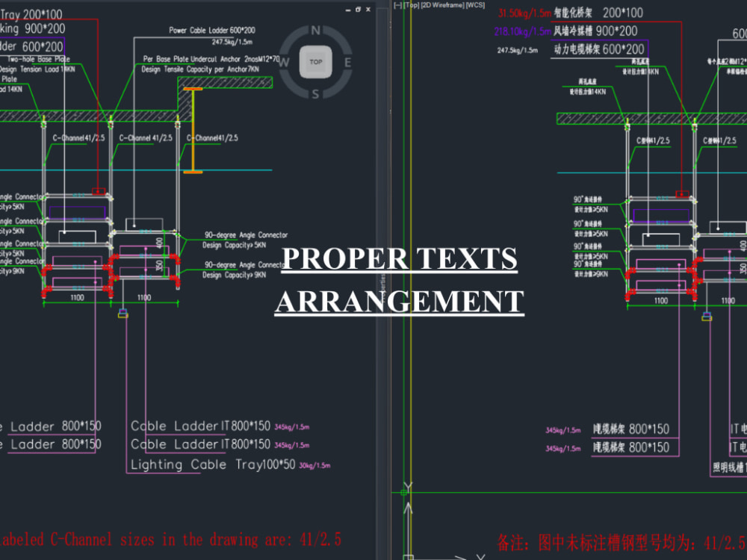Image resolution: width=747 pixels, height=560 pixels.
Task: Select the purple '218.10kg/1.5m' text
Action: tap(523, 31)
